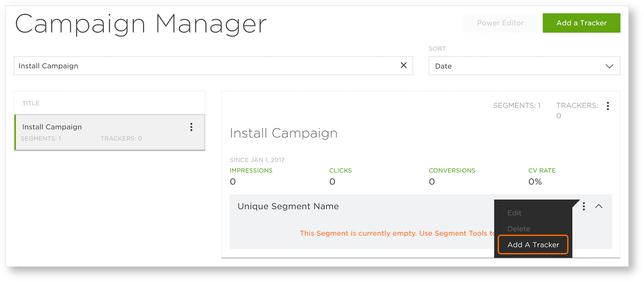Select Add A Tracker menu option
Viewport: 644px width, 282px height.
coord(533,244)
